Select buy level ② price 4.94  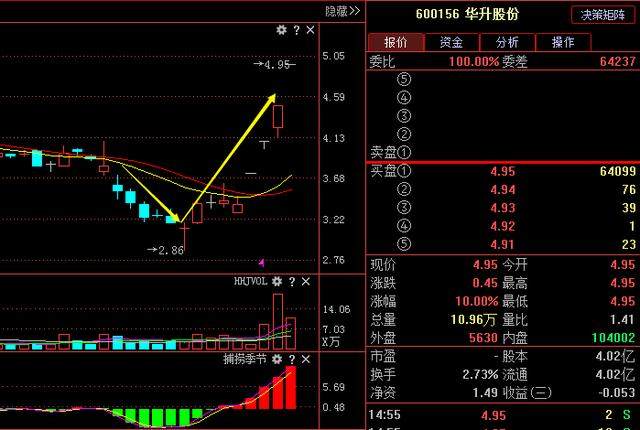[x=503, y=190]
